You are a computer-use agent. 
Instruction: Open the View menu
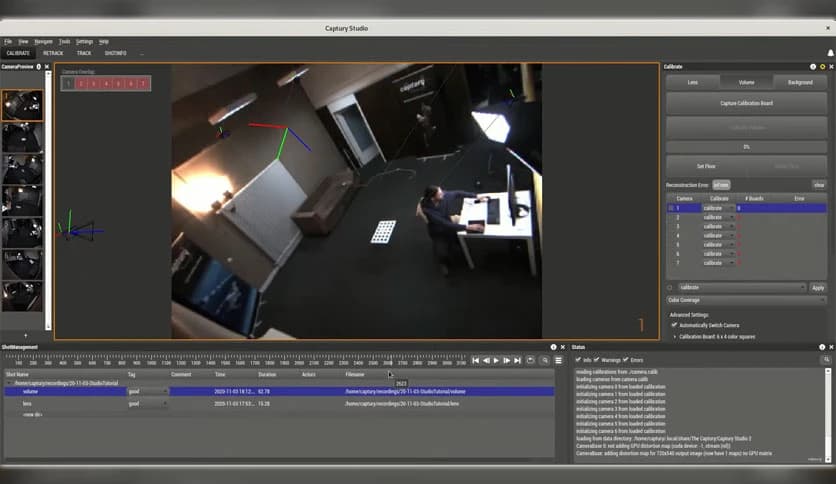click(23, 42)
